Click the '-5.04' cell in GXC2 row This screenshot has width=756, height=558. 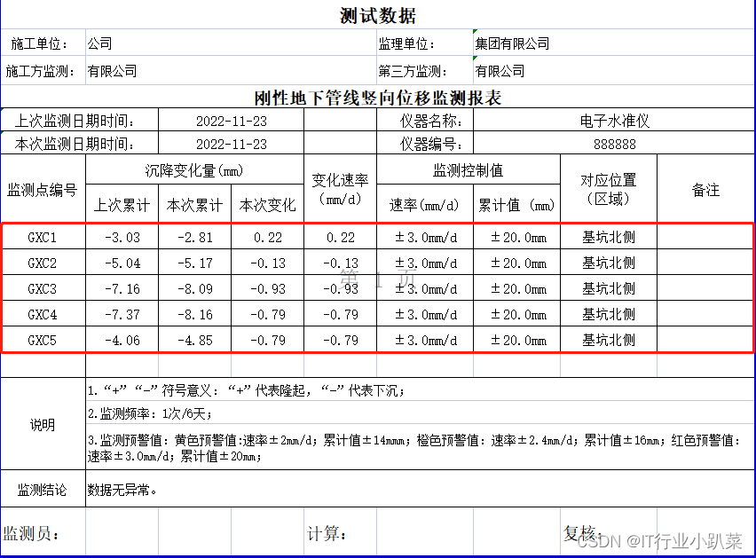point(122,263)
